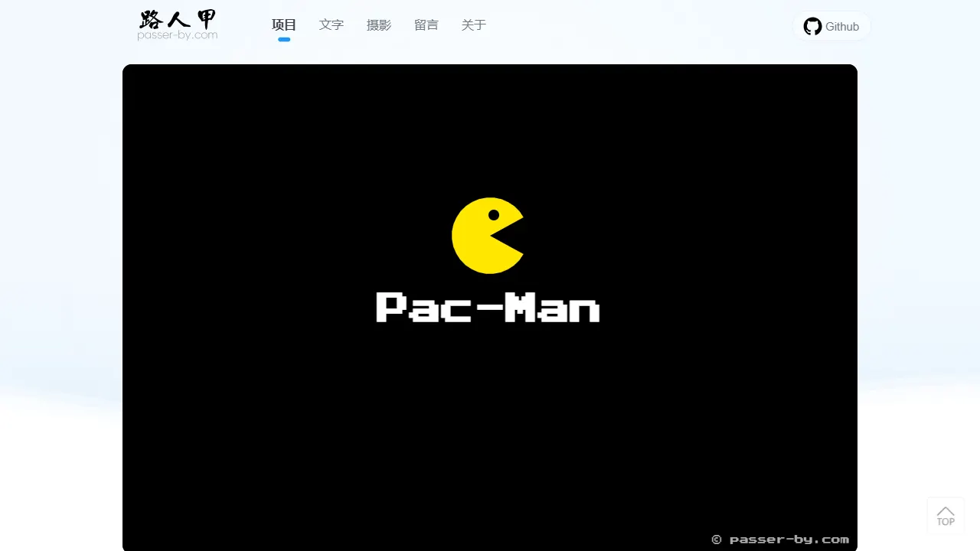Click the yellow Pac-Man character icon
This screenshot has height=551, width=980.
click(x=488, y=236)
